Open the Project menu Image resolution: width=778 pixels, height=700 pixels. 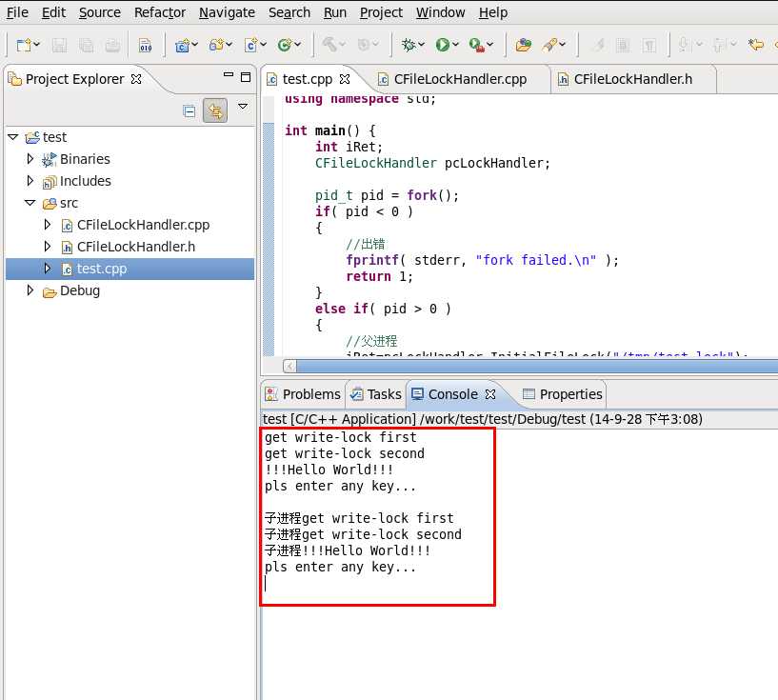[x=381, y=12]
